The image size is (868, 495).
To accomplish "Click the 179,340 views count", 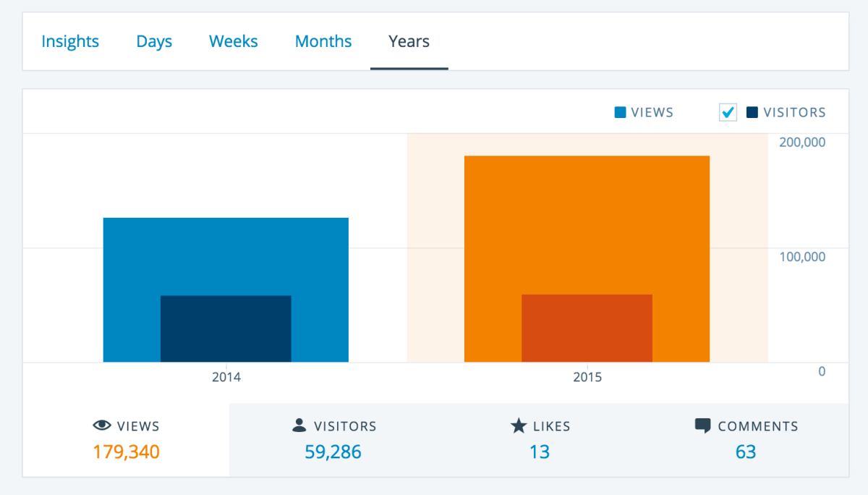I will (x=126, y=452).
